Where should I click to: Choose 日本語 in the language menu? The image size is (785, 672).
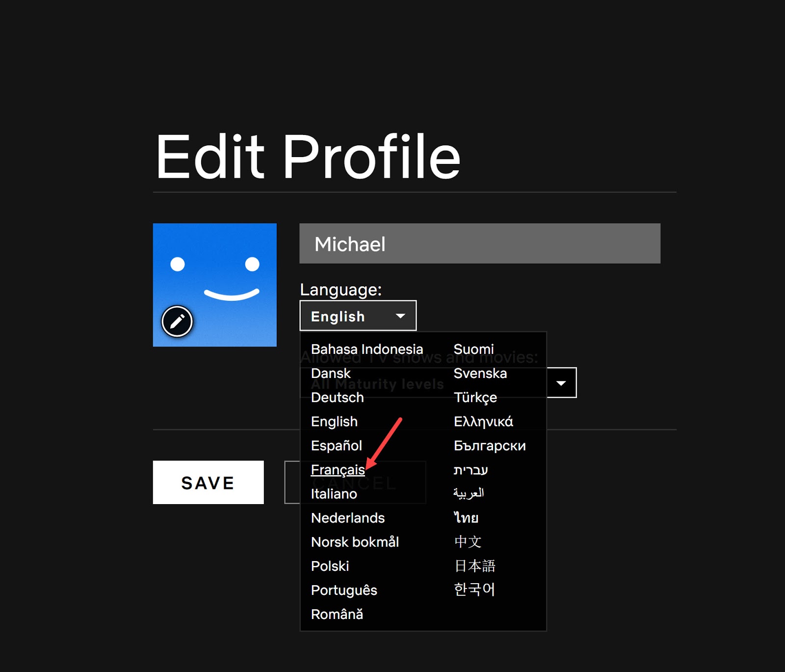pos(475,565)
